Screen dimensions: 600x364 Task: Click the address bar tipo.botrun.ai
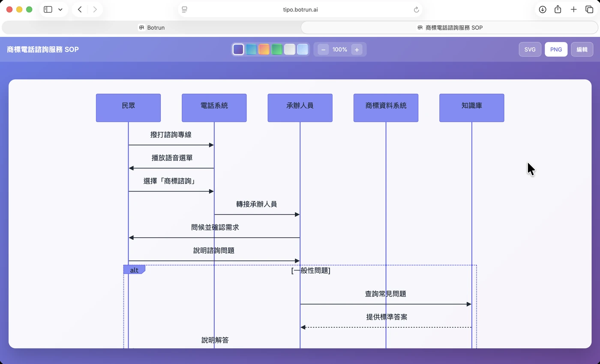point(300,9)
